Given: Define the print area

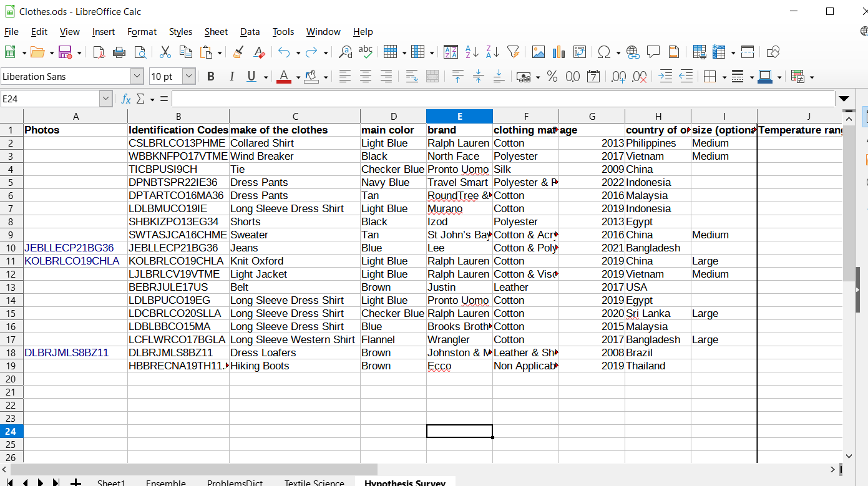Looking at the screenshot, I should coord(700,52).
